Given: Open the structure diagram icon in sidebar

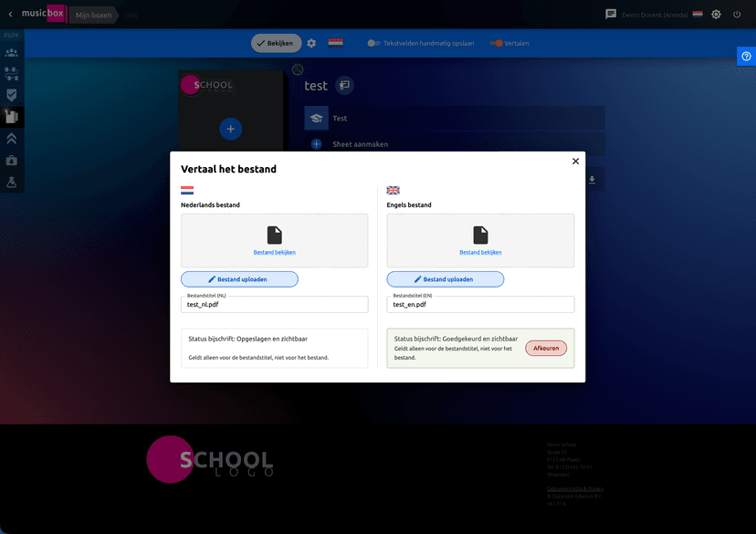Looking at the screenshot, I should click(12, 74).
